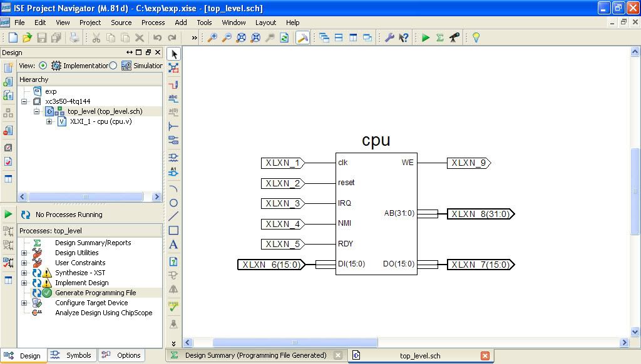This screenshot has width=641, height=364.
Task: Open Design Summary via the sigma toolbar icon
Action: click(440, 38)
